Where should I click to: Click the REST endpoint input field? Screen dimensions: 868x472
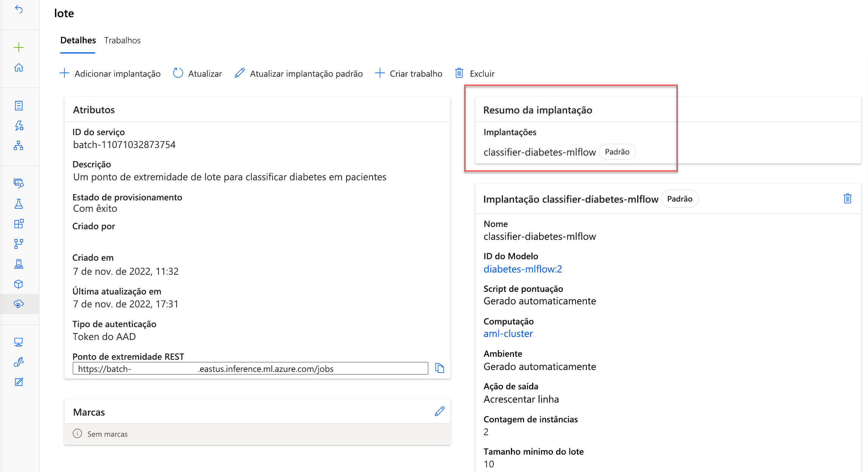pos(250,368)
